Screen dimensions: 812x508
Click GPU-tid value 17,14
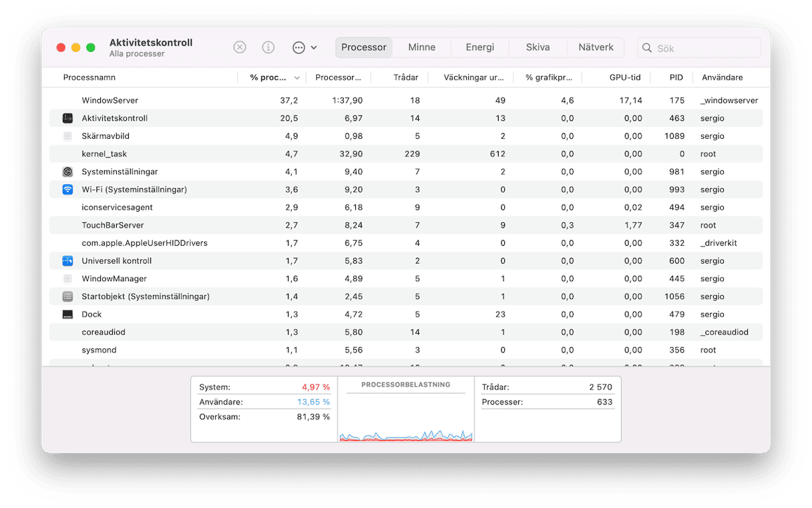(x=630, y=100)
